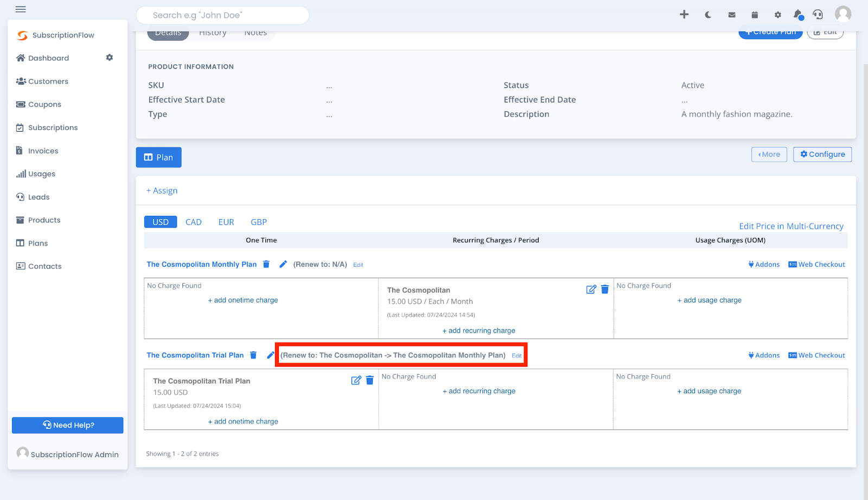Edit Trial Plan with pencil icon
The width and height of the screenshot is (868, 500).
pos(270,355)
